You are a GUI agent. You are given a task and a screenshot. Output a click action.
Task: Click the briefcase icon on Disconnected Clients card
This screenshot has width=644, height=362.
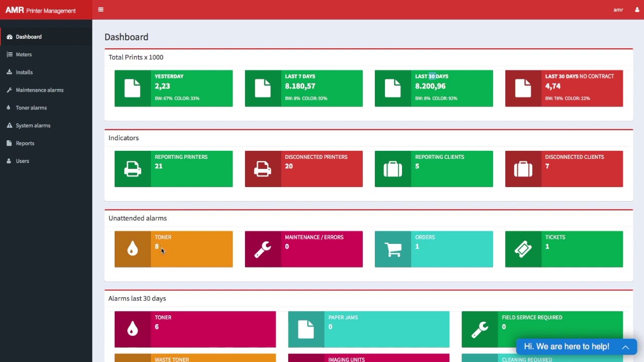[x=523, y=169]
